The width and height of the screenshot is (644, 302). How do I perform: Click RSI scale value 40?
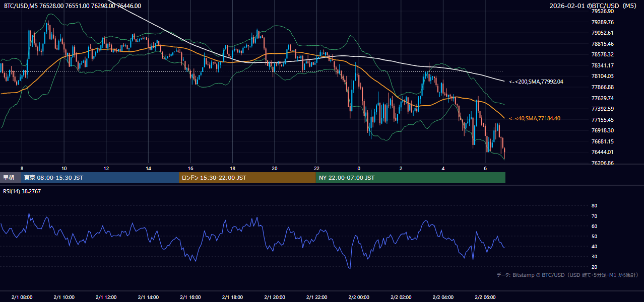pyautogui.click(x=594, y=246)
